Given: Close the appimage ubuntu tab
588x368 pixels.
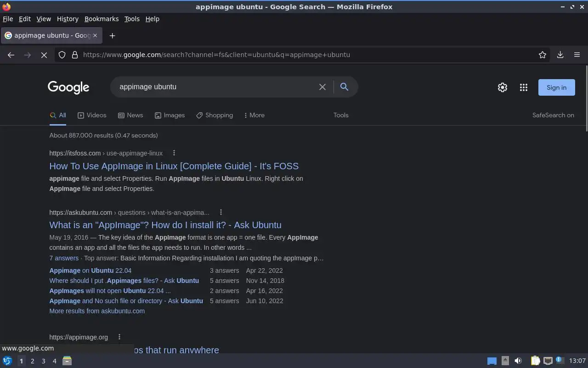Looking at the screenshot, I should [95, 35].
